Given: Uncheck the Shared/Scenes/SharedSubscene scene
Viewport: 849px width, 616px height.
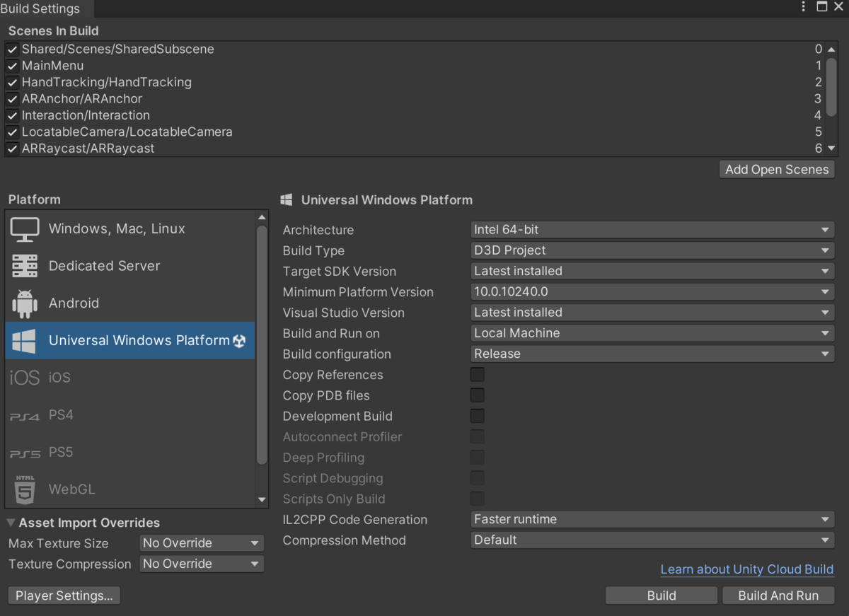Looking at the screenshot, I should [x=12, y=50].
